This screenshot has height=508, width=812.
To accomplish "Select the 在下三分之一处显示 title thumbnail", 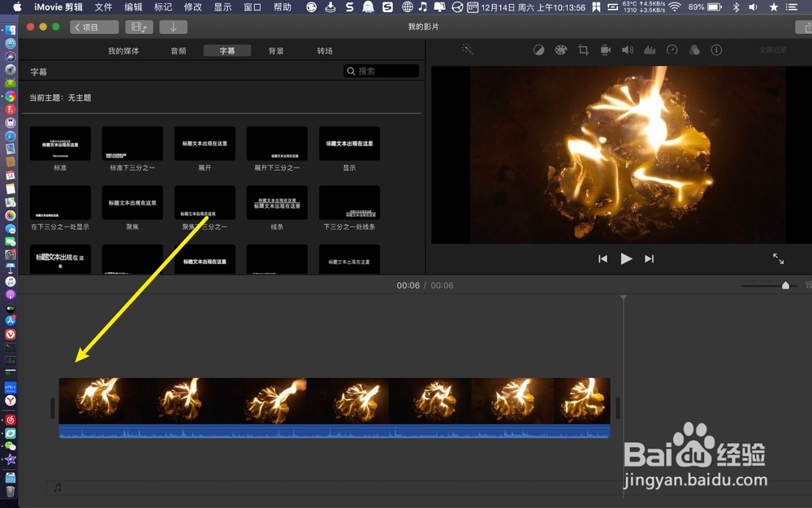I will [60, 202].
